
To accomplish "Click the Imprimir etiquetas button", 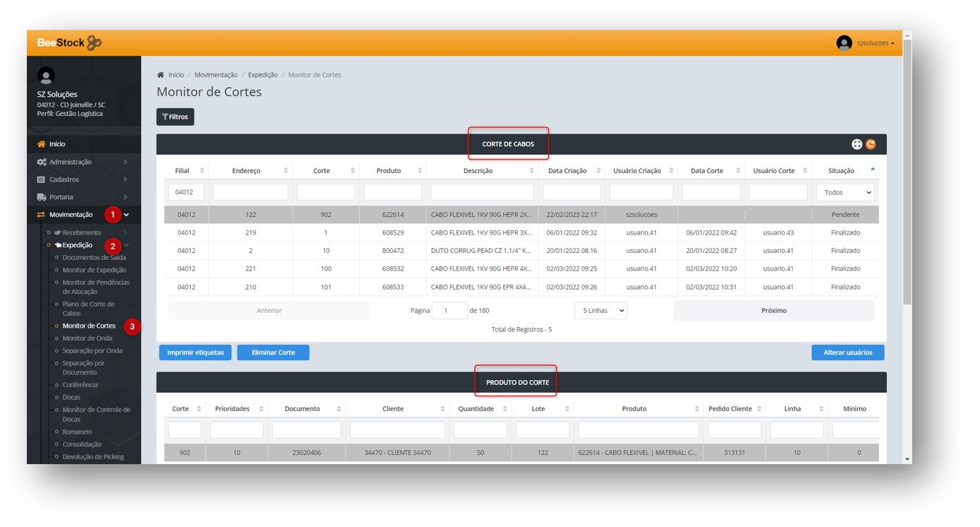I will 195,353.
